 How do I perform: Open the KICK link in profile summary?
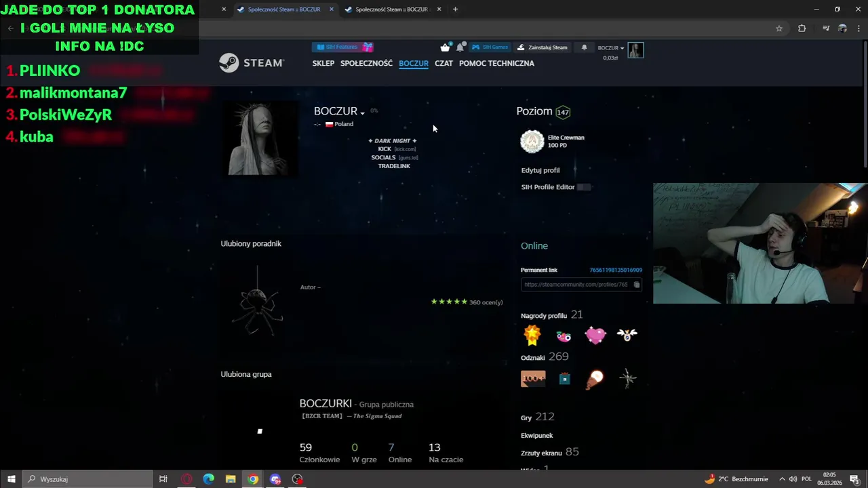384,149
